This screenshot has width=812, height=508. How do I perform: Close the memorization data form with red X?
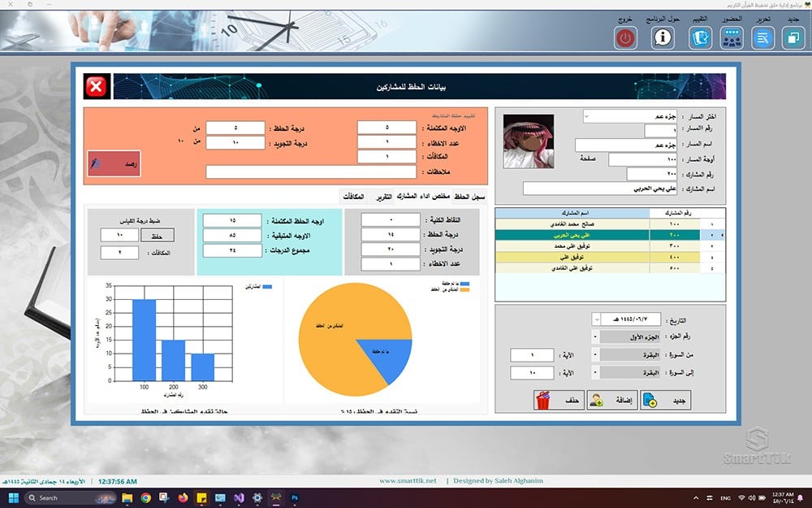96,86
